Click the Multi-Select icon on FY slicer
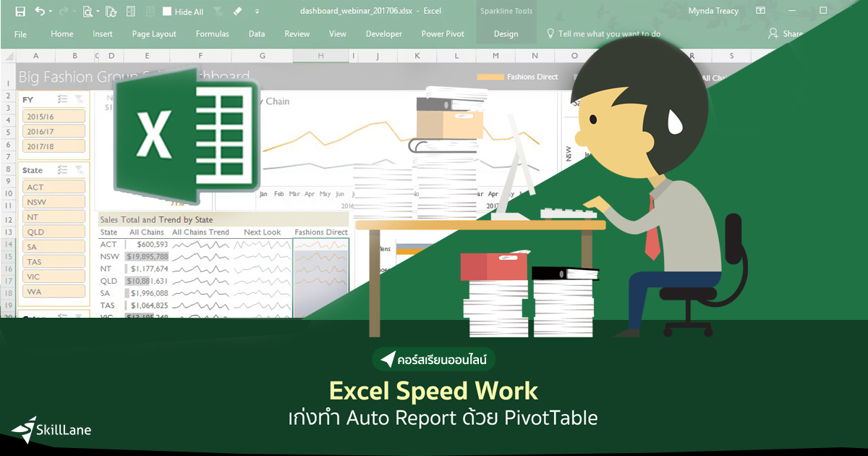The image size is (868, 456). pyautogui.click(x=62, y=99)
